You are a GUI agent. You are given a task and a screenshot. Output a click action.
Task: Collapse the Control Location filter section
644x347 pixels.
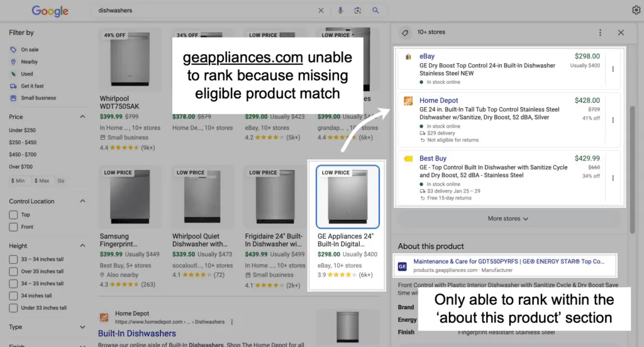[82, 201]
